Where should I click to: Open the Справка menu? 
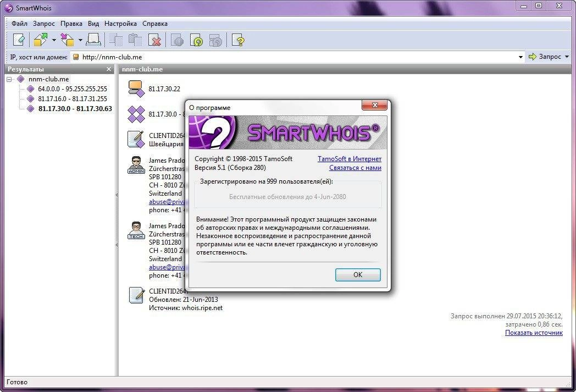click(155, 24)
